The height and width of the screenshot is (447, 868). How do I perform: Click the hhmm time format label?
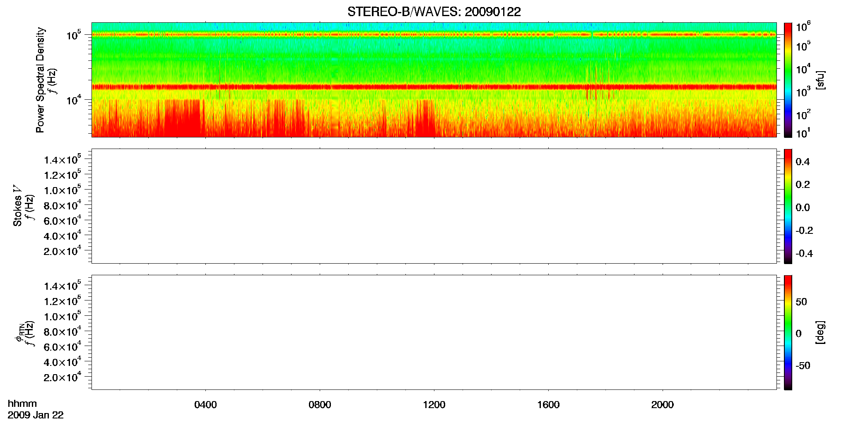(22, 404)
